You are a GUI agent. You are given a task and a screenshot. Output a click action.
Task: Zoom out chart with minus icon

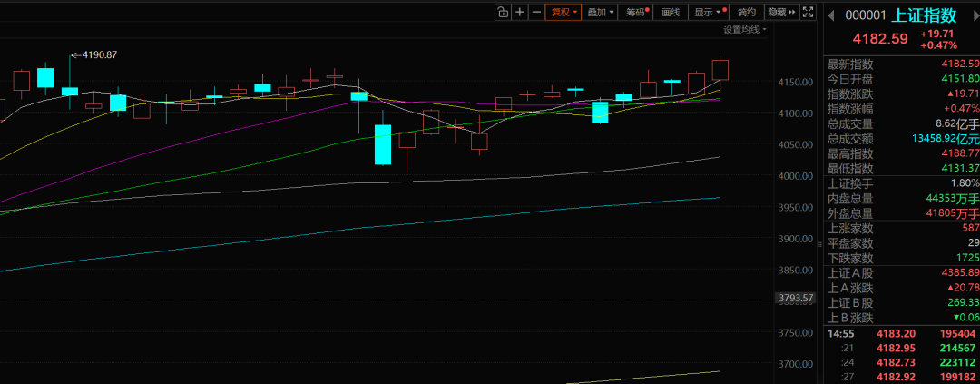pos(536,12)
